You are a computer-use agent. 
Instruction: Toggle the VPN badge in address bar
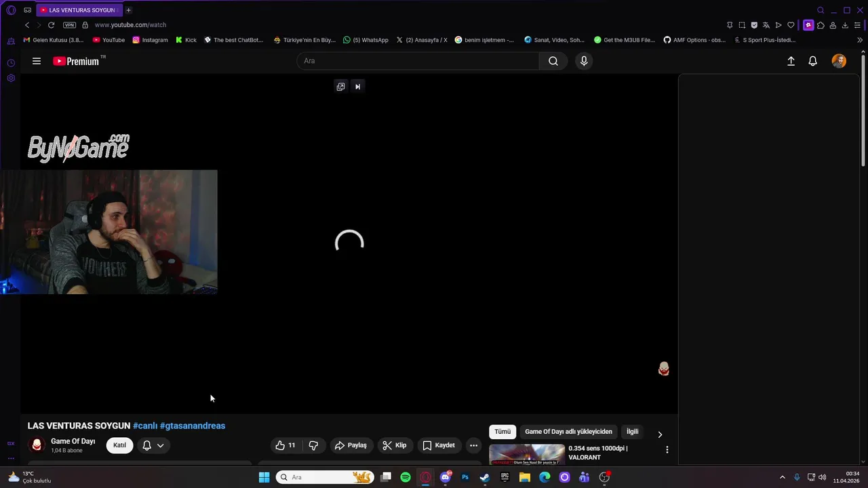point(69,25)
